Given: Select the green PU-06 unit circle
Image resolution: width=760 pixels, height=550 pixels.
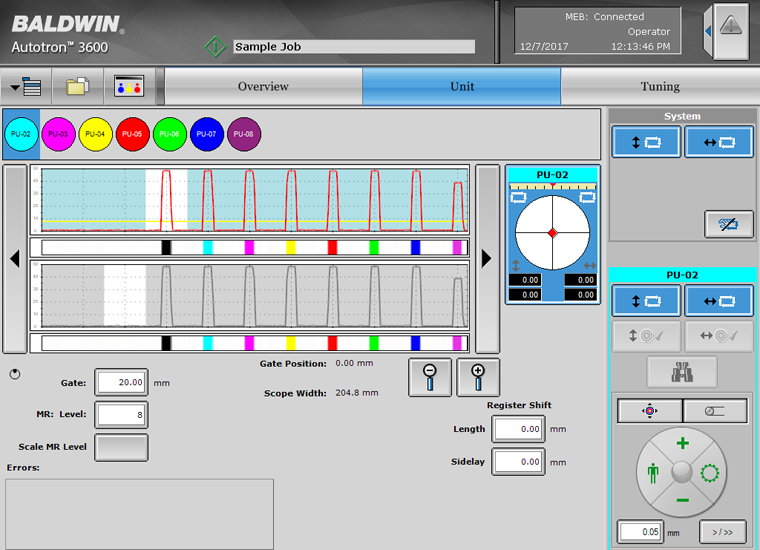Looking at the screenshot, I should pos(170,134).
